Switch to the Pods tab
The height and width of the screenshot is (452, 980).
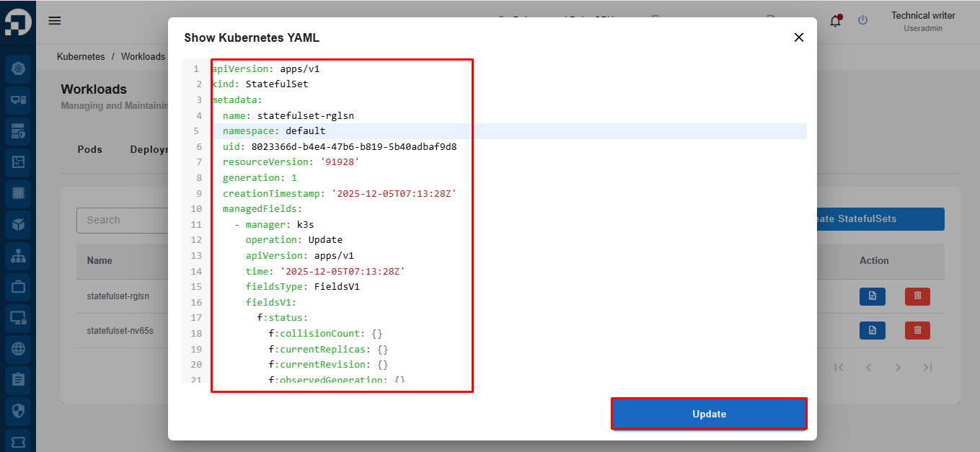[x=90, y=150]
